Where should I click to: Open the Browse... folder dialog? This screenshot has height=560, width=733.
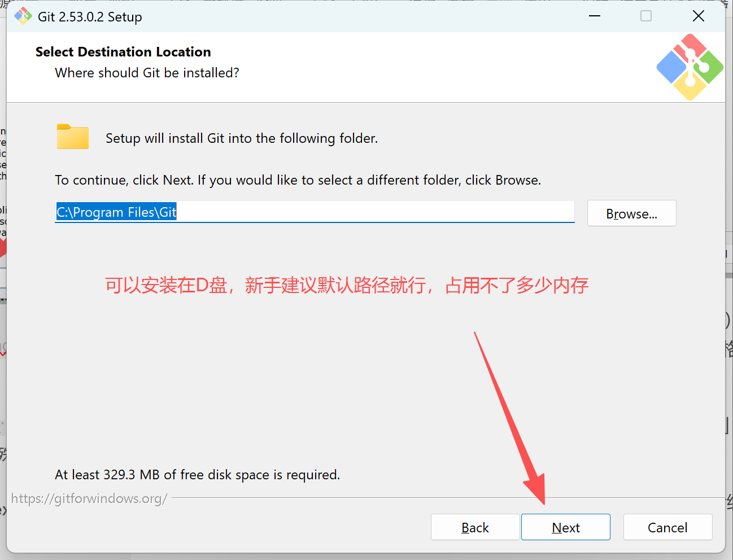coord(631,213)
